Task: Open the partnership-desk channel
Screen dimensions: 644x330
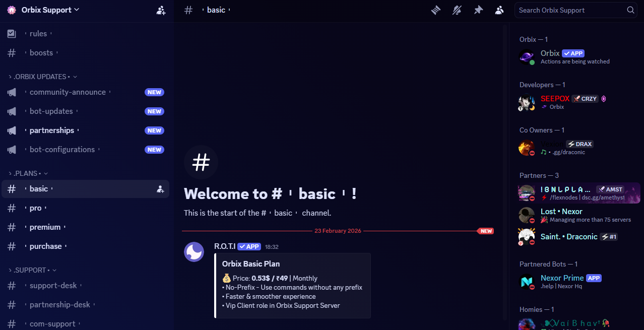Action: click(85, 305)
